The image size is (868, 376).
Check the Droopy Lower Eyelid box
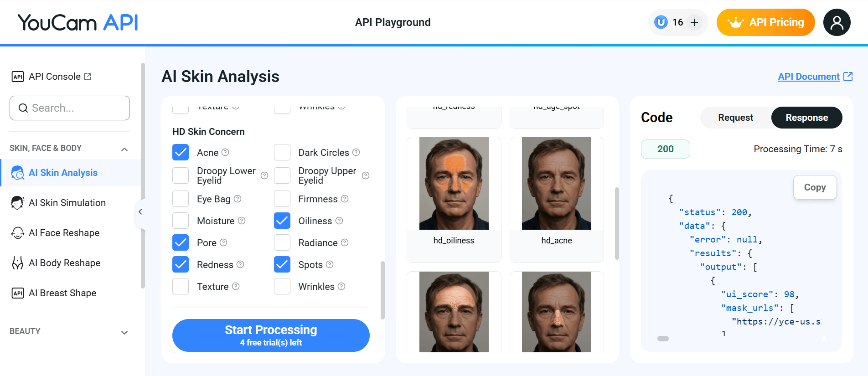click(181, 175)
